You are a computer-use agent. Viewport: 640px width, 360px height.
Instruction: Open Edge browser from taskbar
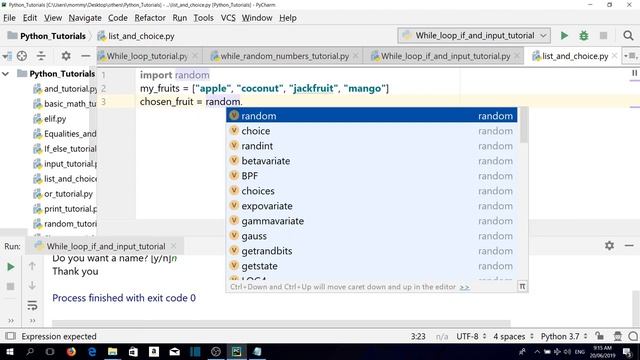tap(92, 351)
